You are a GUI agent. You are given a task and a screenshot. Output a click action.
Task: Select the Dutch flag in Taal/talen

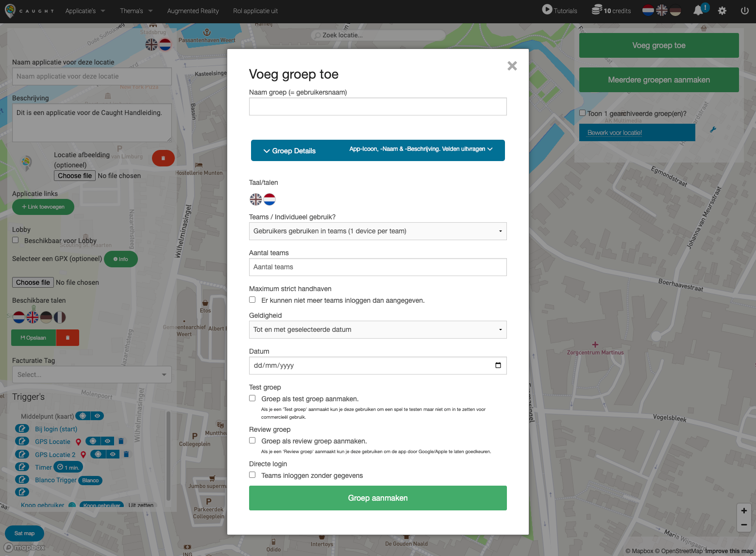coord(269,199)
